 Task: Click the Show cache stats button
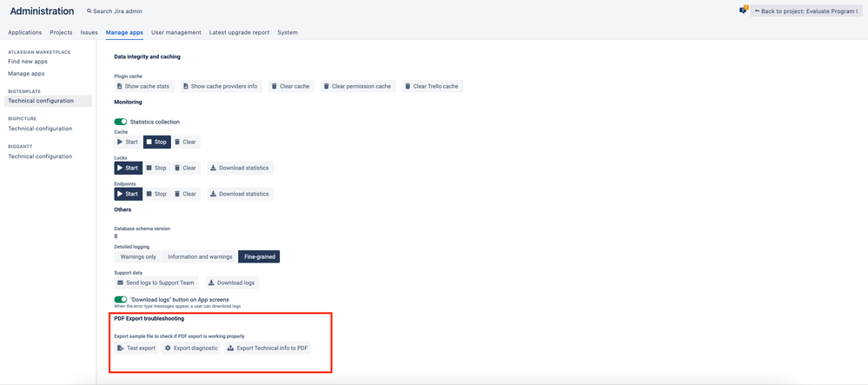click(x=144, y=86)
